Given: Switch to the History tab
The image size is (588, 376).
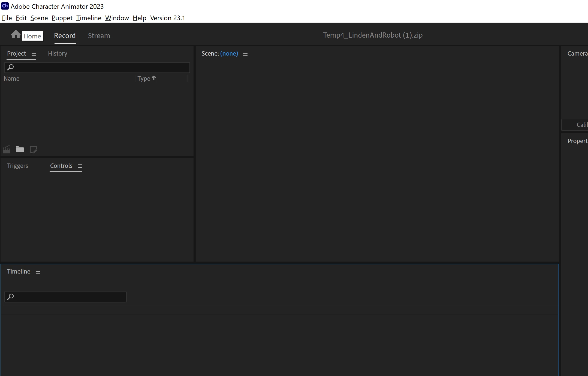Looking at the screenshot, I should (x=58, y=54).
